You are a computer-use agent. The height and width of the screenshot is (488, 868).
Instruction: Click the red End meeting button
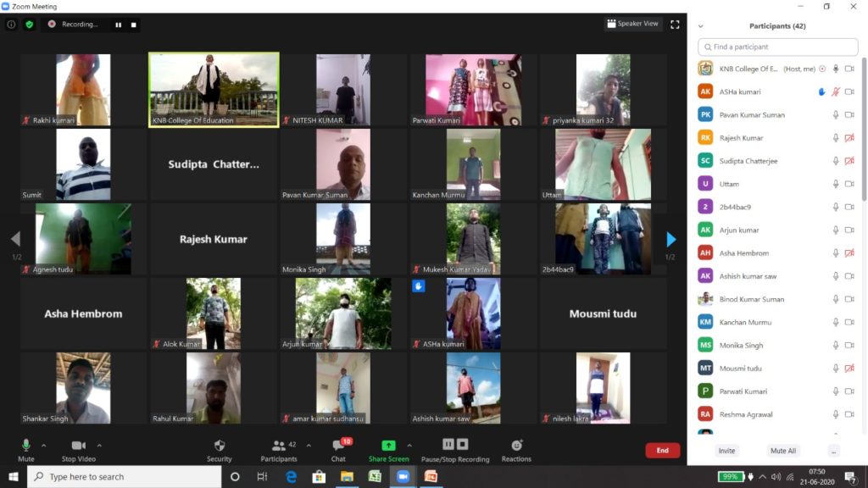pyautogui.click(x=662, y=451)
